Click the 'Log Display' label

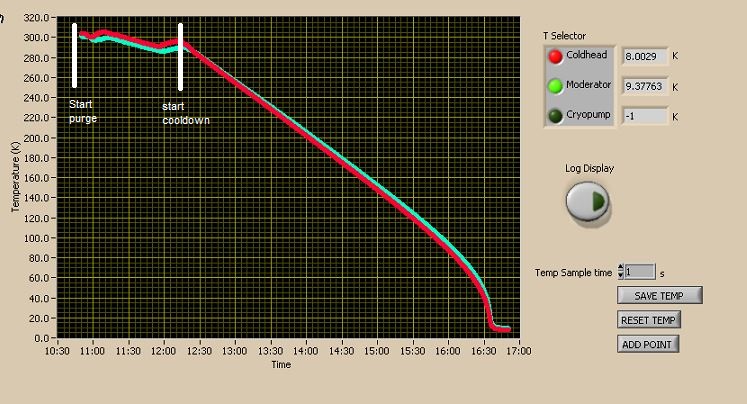pos(589,168)
